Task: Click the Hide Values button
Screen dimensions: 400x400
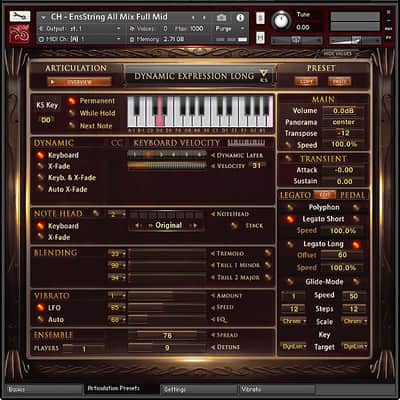Action: (x=338, y=54)
